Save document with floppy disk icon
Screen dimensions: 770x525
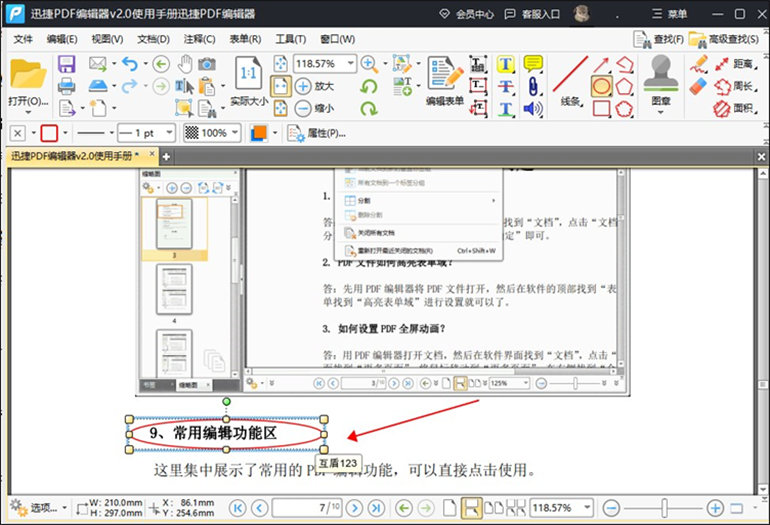pos(66,64)
